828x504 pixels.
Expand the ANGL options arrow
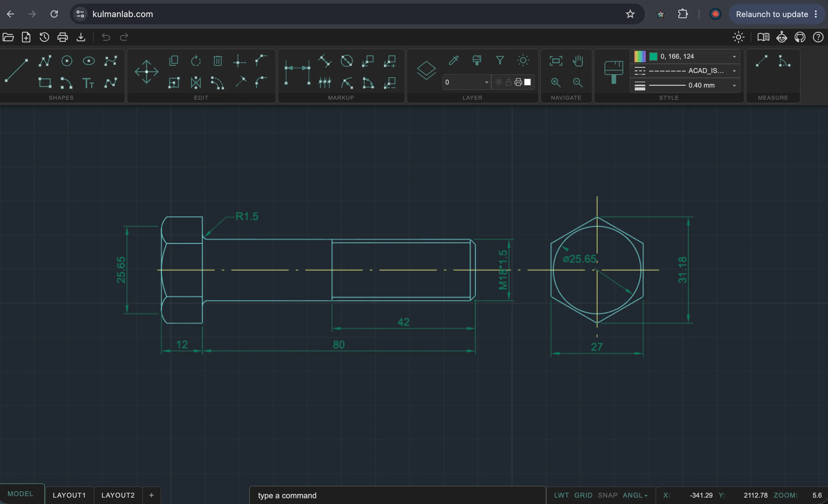645,495
